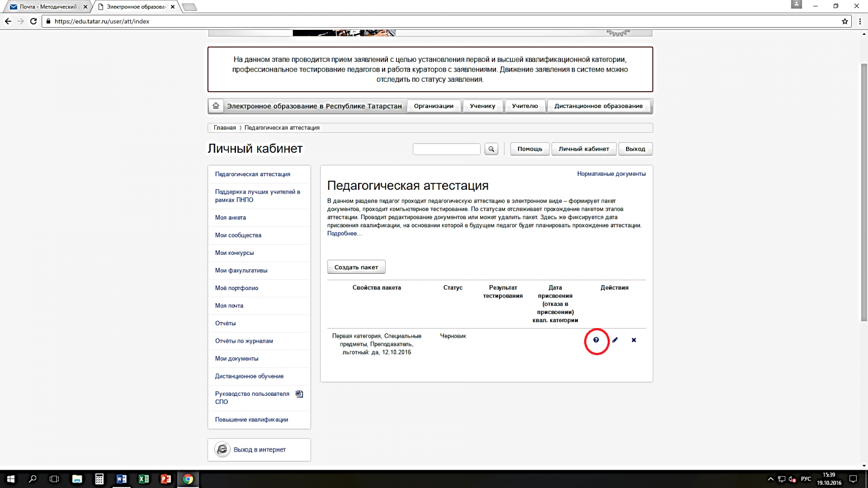Bookmark this page with the star icon

845,21
